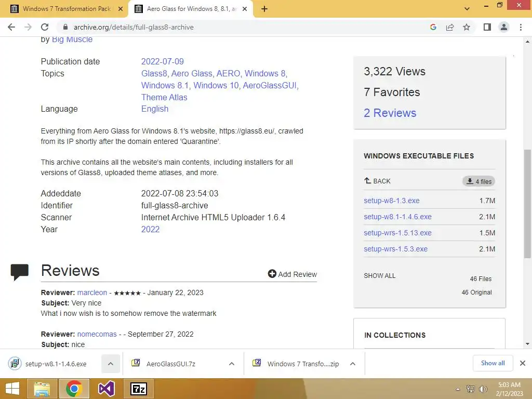Open the Windows Start button
Viewport: 532px width, 399px height.
(x=12, y=389)
